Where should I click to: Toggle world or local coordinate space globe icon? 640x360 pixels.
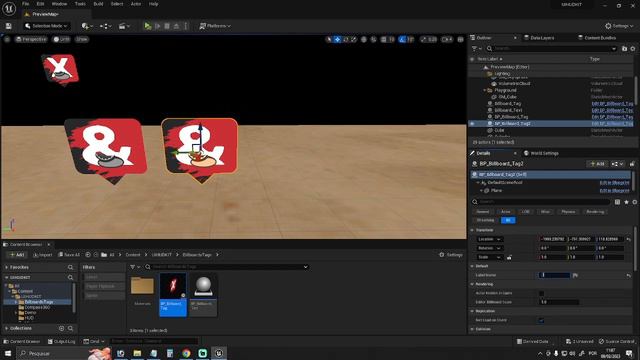(364, 39)
